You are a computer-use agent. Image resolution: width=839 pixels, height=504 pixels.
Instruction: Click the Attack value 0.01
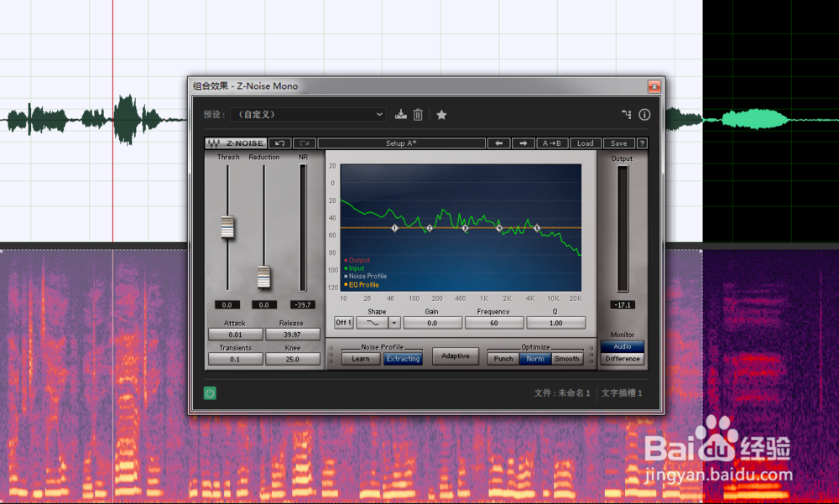[x=236, y=335]
